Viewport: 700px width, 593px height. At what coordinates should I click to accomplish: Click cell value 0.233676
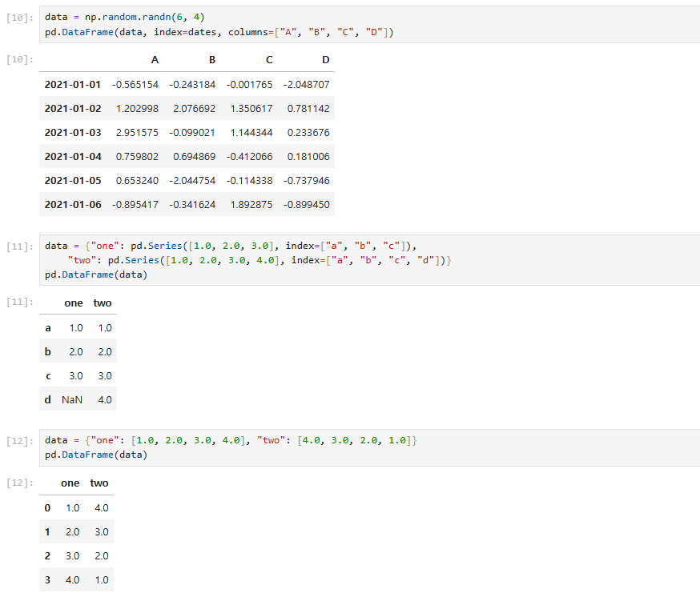tap(308, 133)
